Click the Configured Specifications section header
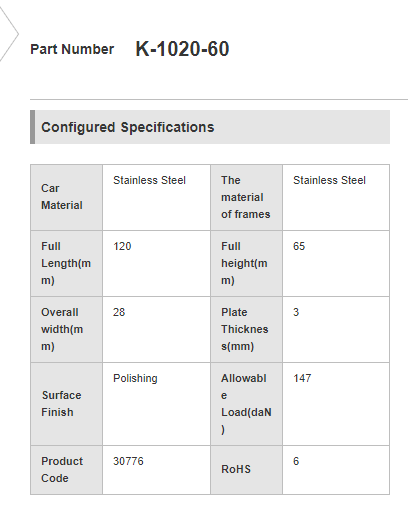408x512 pixels. 210,127
